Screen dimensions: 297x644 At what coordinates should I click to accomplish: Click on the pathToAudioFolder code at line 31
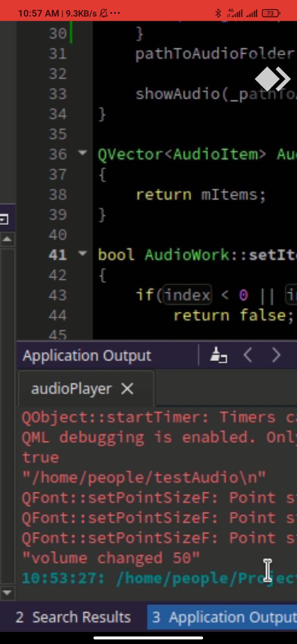(215, 54)
